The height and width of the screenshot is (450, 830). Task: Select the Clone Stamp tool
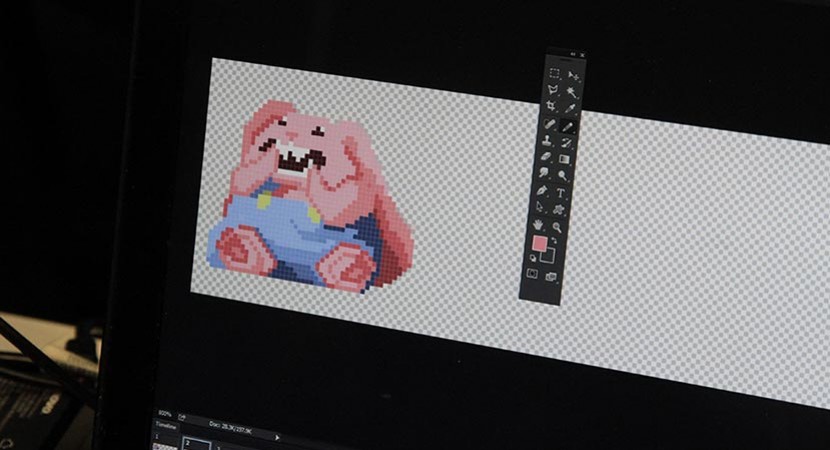[547, 141]
